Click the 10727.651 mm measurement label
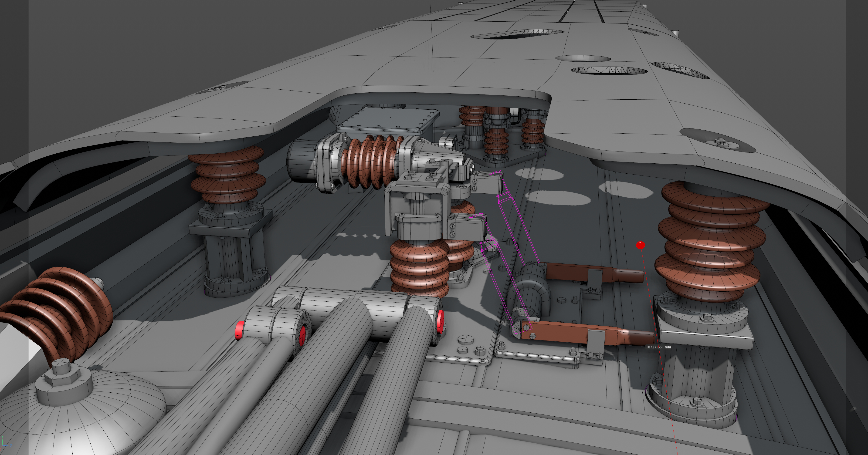This screenshot has height=455, width=868. (658, 347)
